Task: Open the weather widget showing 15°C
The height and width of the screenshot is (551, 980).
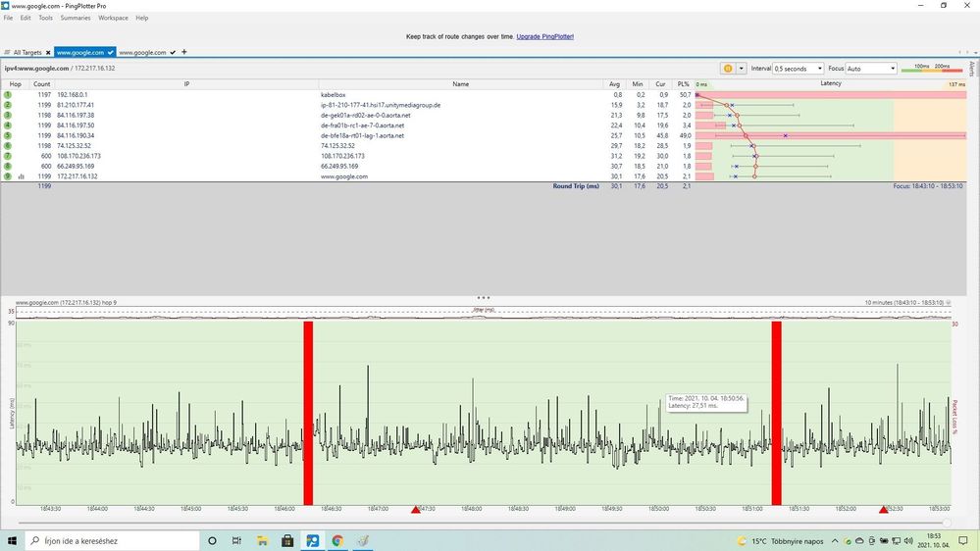Action: click(x=780, y=541)
